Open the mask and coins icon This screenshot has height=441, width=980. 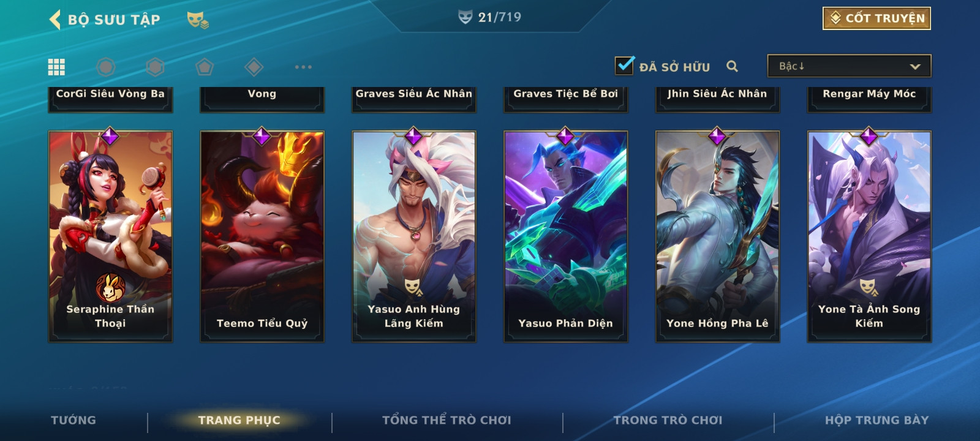click(x=198, y=20)
